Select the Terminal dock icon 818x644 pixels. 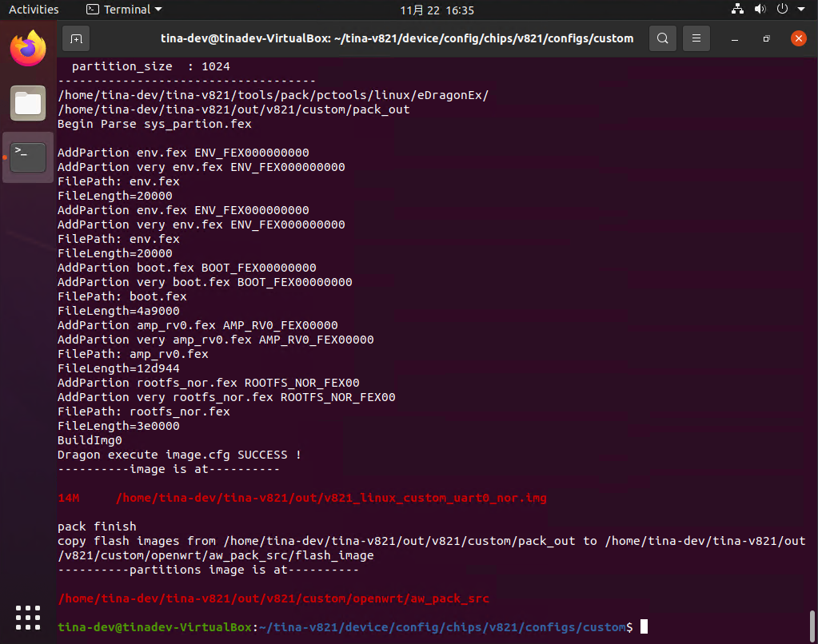28,157
